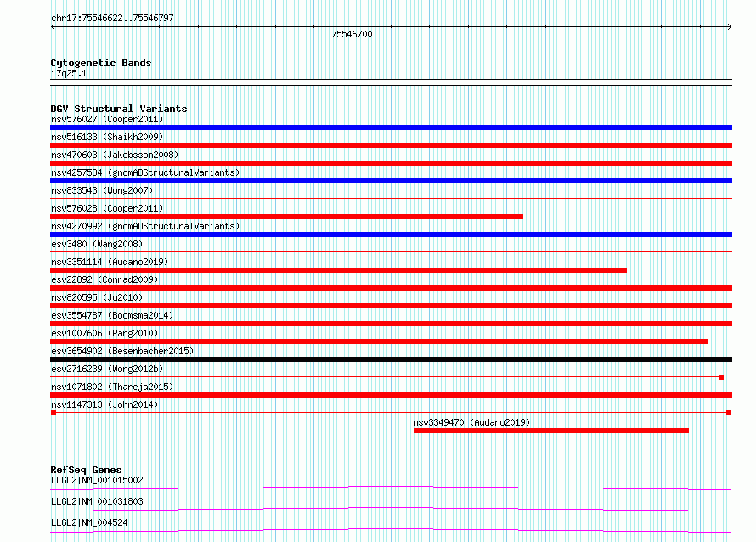Open the LLGL2|NM_001015002 transcript label

click(x=97, y=480)
